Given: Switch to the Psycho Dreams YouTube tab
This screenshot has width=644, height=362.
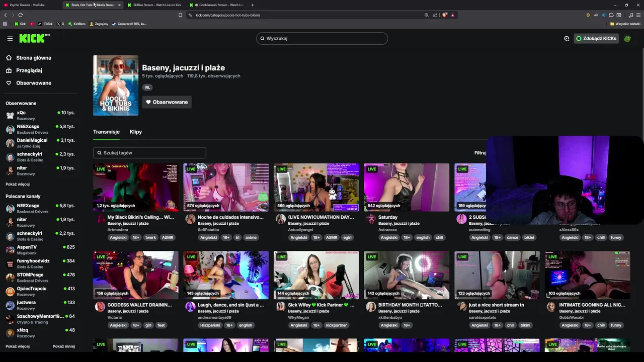Looking at the screenshot, I should click(x=31, y=5).
